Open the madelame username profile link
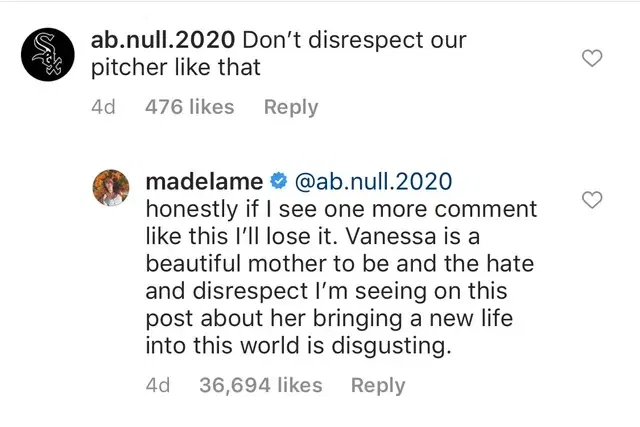This screenshot has height=427, width=640. tap(204, 182)
